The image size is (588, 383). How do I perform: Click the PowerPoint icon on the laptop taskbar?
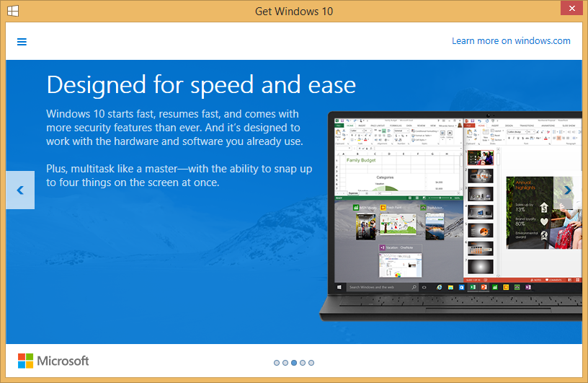(x=484, y=287)
